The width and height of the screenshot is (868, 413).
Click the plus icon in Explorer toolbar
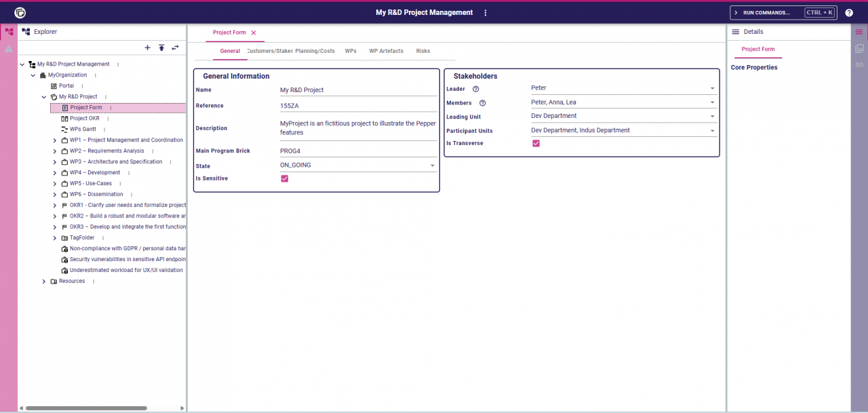pos(147,47)
